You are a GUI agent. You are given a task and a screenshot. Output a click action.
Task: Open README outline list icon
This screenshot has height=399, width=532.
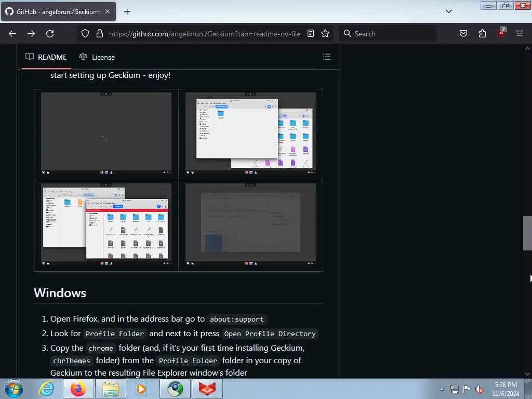coord(326,57)
